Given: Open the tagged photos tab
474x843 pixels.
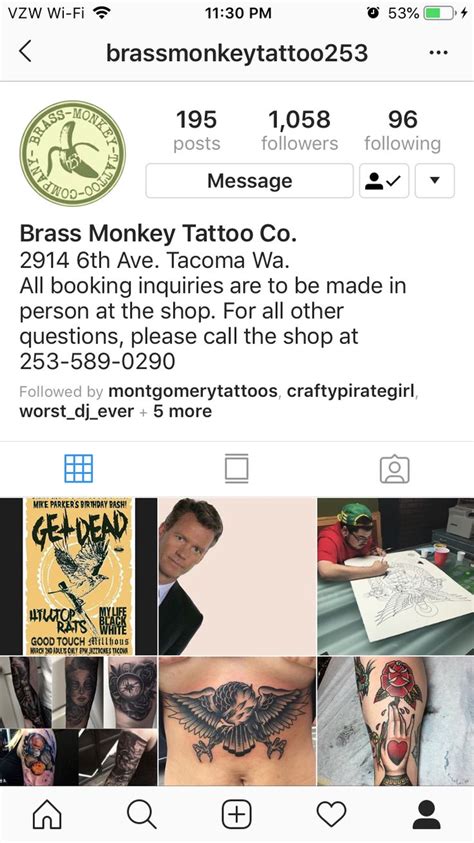Looking at the screenshot, I should point(394,469).
